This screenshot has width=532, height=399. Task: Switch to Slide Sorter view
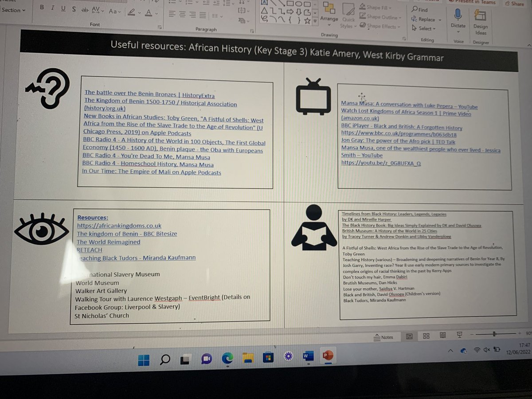tap(426, 336)
